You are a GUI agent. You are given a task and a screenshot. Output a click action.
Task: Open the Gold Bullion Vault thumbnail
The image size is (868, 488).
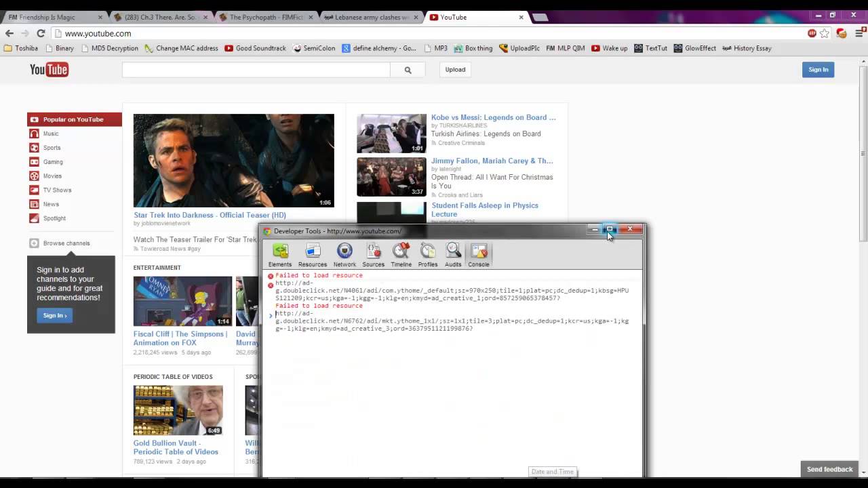click(178, 411)
